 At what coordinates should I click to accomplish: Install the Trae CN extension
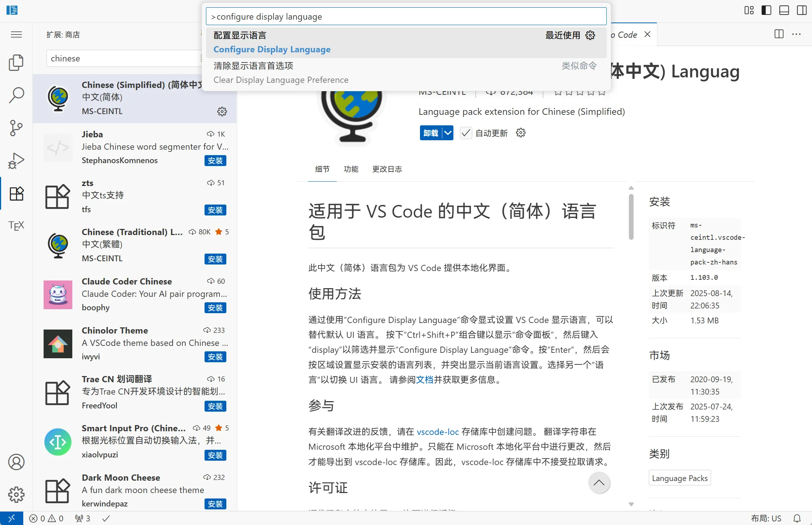pos(215,406)
